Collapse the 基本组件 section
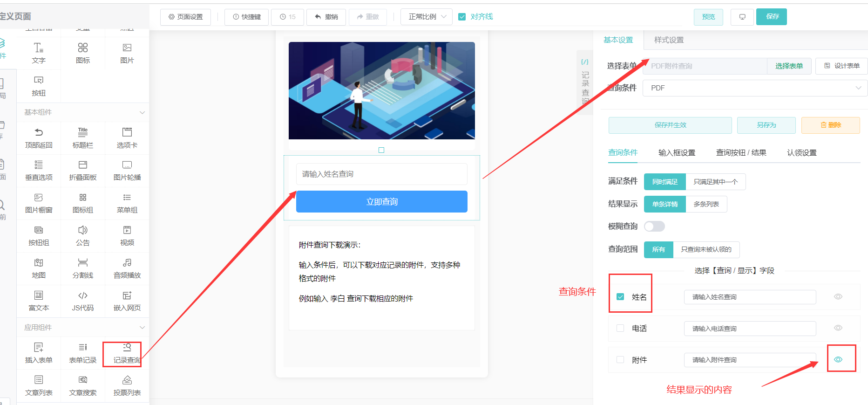This screenshot has width=868, height=405. point(142,112)
